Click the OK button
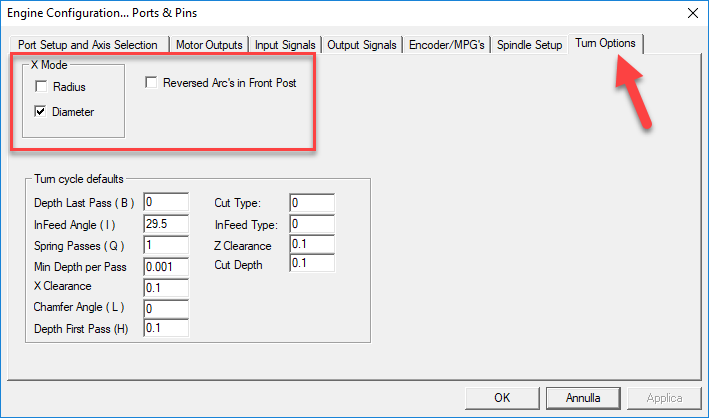Viewport: 709px width, 418px height. pyautogui.click(x=502, y=397)
